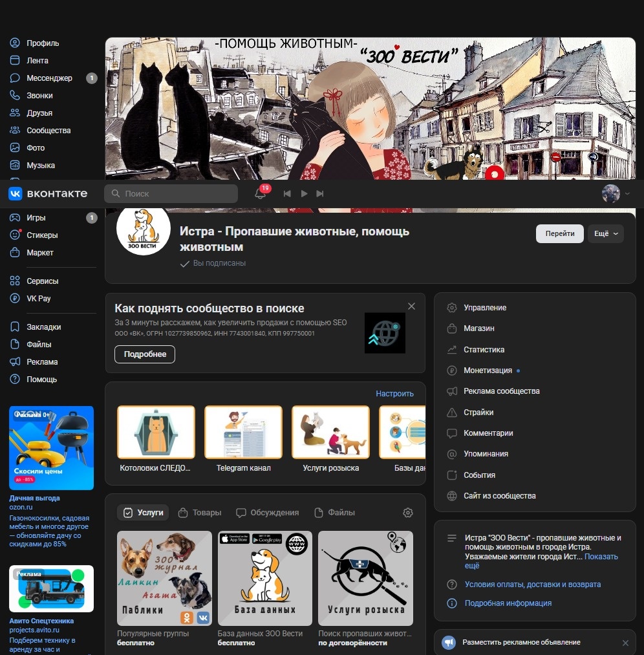Open Авито Спецтехника ad link

tap(41, 621)
